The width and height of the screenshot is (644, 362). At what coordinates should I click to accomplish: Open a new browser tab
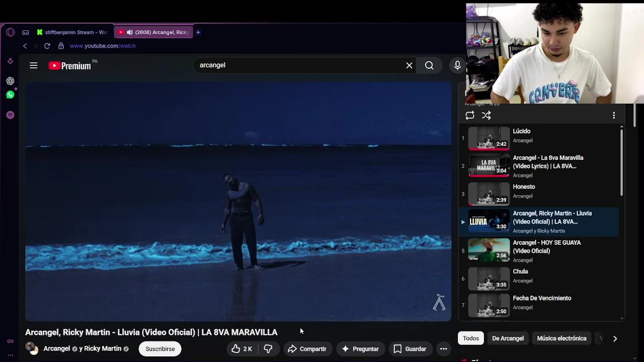(x=198, y=32)
